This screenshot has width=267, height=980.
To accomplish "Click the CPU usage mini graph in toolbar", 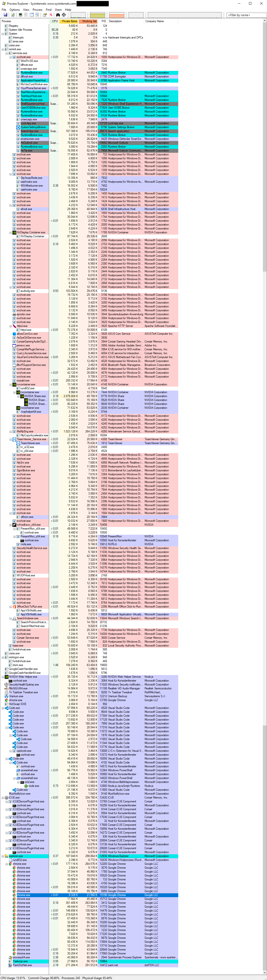I will tap(78, 15).
